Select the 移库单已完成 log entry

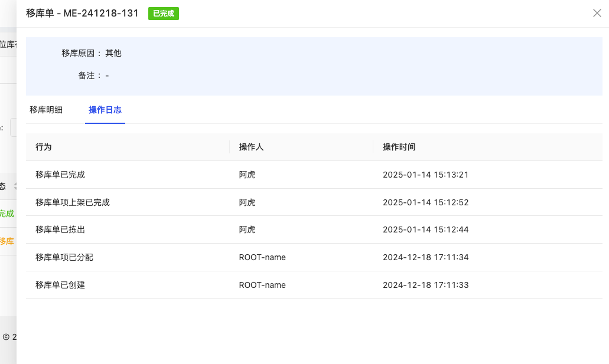(60, 175)
